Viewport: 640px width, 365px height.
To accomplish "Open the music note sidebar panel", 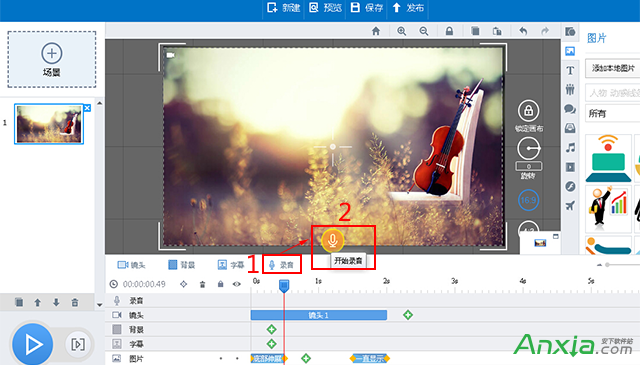I will [x=570, y=147].
